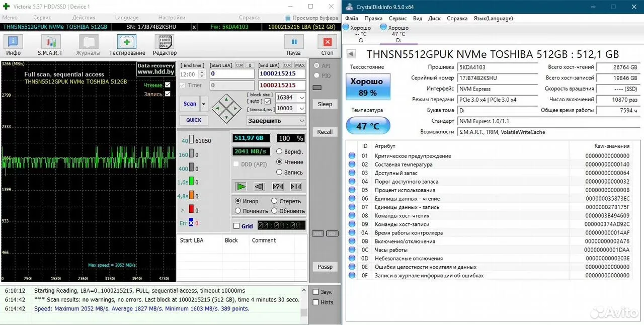Toggle the Звук sound checkbox
This screenshot has height=325, width=644.
(x=315, y=292)
